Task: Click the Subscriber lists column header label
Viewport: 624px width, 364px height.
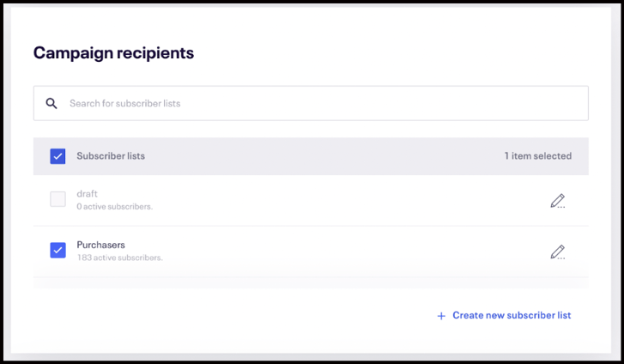Action: coord(111,156)
